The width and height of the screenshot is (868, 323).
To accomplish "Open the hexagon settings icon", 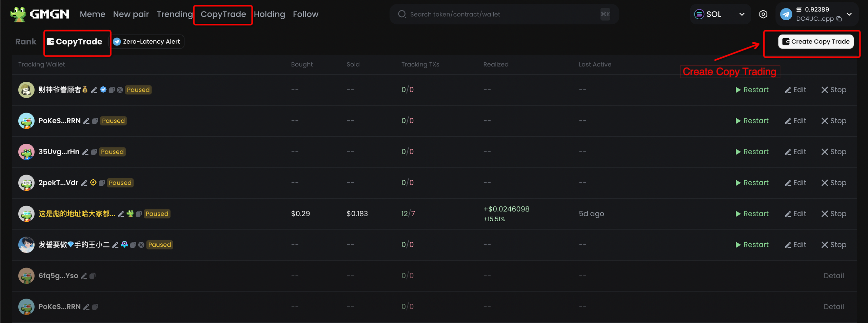I will (763, 14).
